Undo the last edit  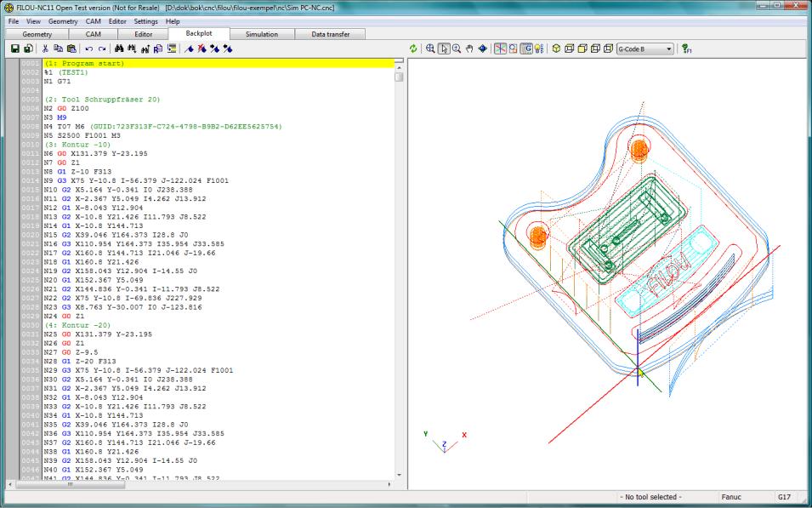(x=89, y=49)
